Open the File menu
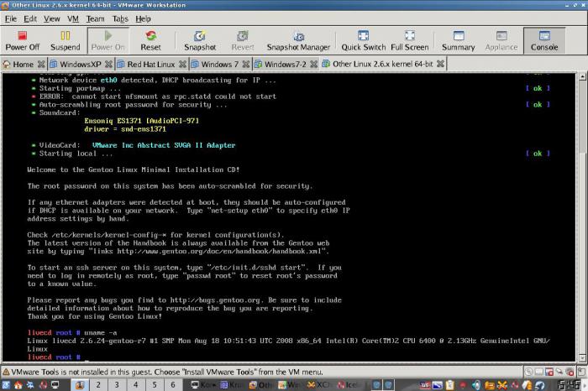Screen dimensions: 588x391 pyautogui.click(x=10, y=18)
